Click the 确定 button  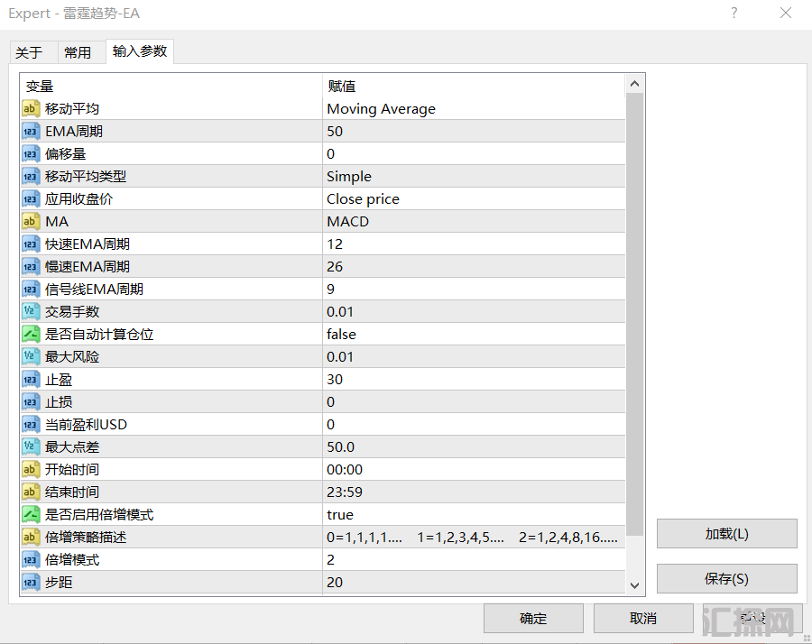pos(533,618)
